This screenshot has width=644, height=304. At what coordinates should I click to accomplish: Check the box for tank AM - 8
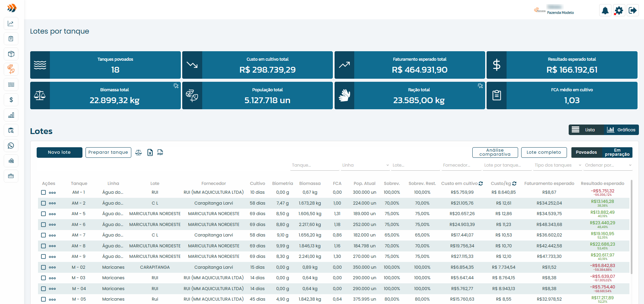[43, 246]
